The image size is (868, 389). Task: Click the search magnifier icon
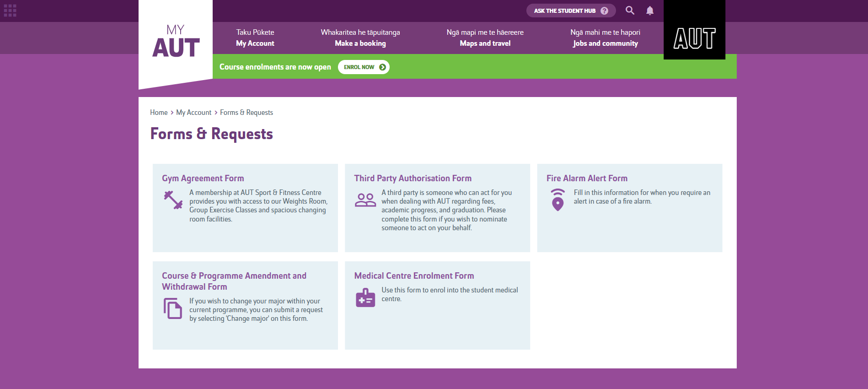coord(630,10)
